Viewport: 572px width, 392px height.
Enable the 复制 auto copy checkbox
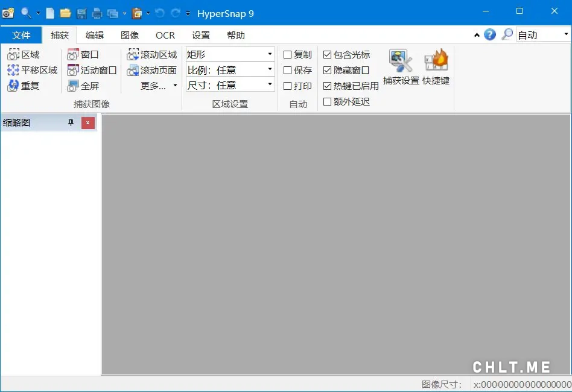[287, 55]
